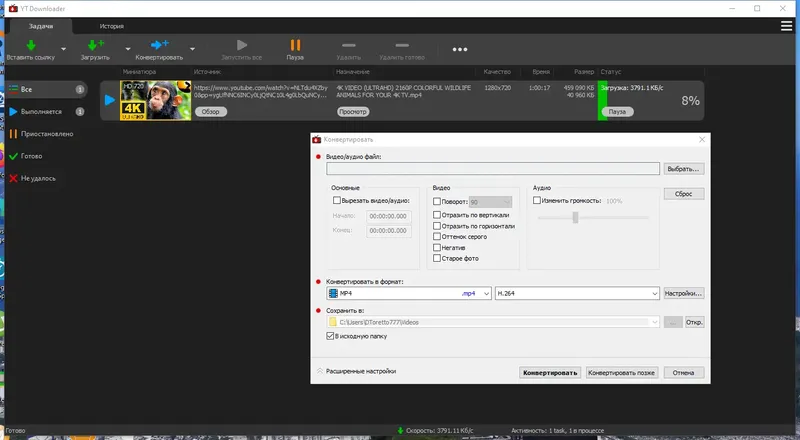Viewport: 800px width, 440px height.
Task: Open the Convert tool from the toolbar
Action: pos(160,45)
